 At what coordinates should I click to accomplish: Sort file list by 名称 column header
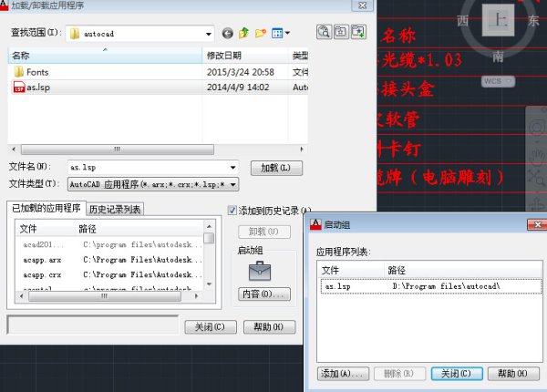(105, 55)
